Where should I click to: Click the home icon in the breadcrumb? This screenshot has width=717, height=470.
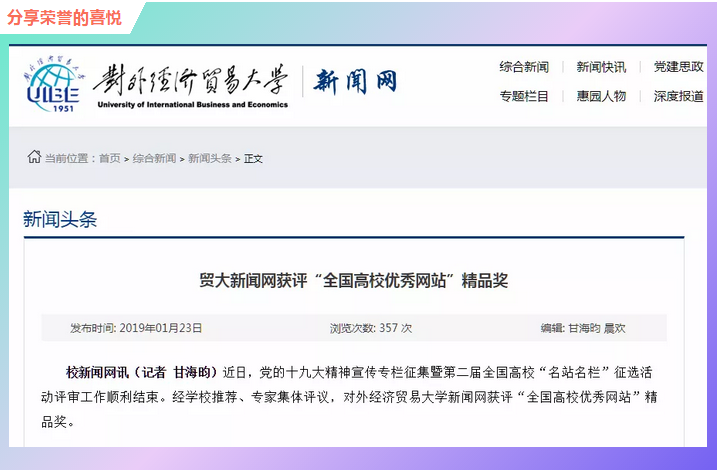click(x=34, y=157)
